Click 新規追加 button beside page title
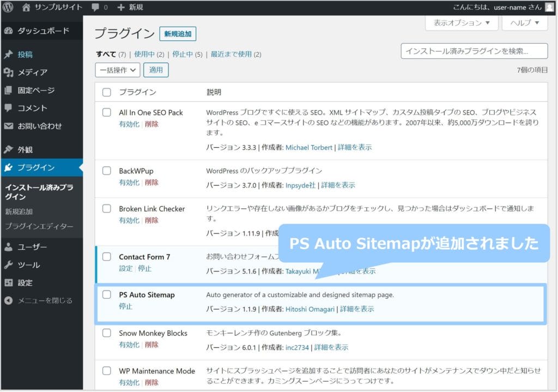 pyautogui.click(x=178, y=34)
